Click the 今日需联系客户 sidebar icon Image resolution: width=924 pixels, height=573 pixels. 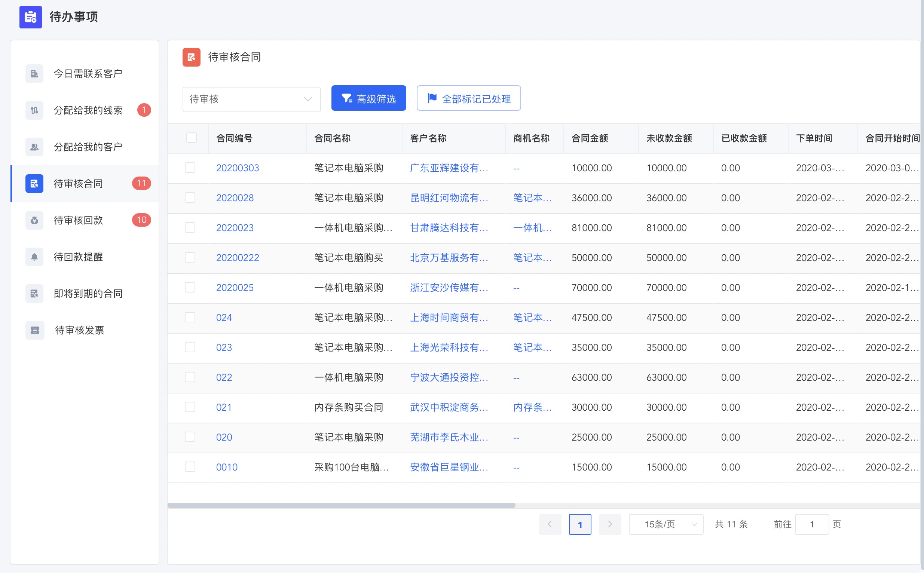tap(34, 74)
